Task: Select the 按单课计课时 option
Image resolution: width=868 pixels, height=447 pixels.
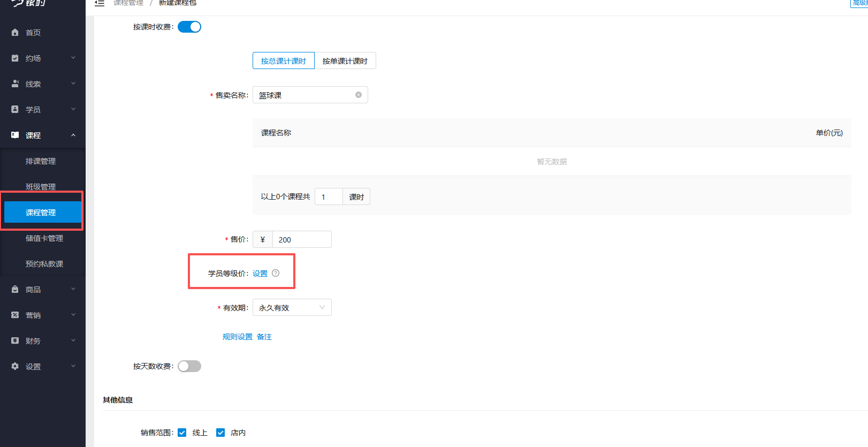Action: click(x=345, y=60)
